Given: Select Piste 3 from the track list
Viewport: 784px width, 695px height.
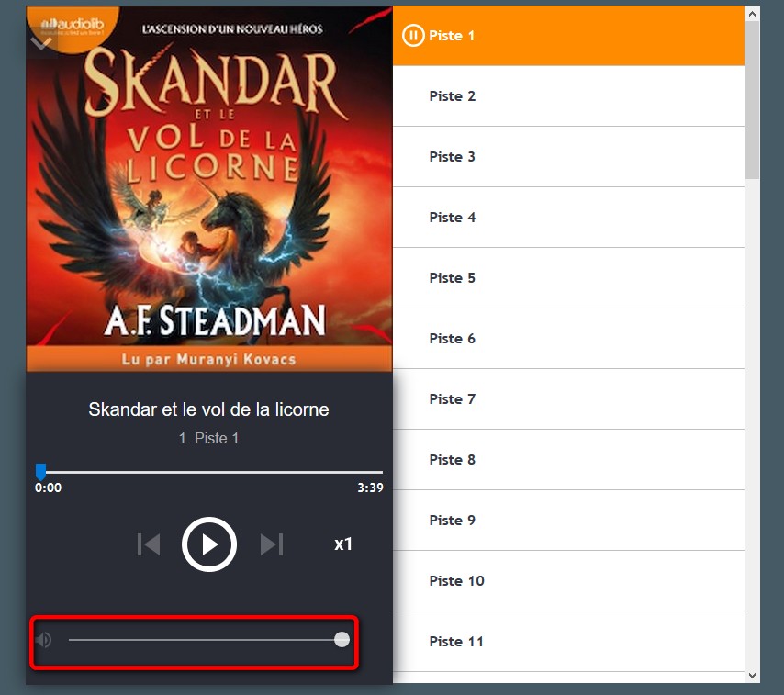Looking at the screenshot, I should [568, 157].
